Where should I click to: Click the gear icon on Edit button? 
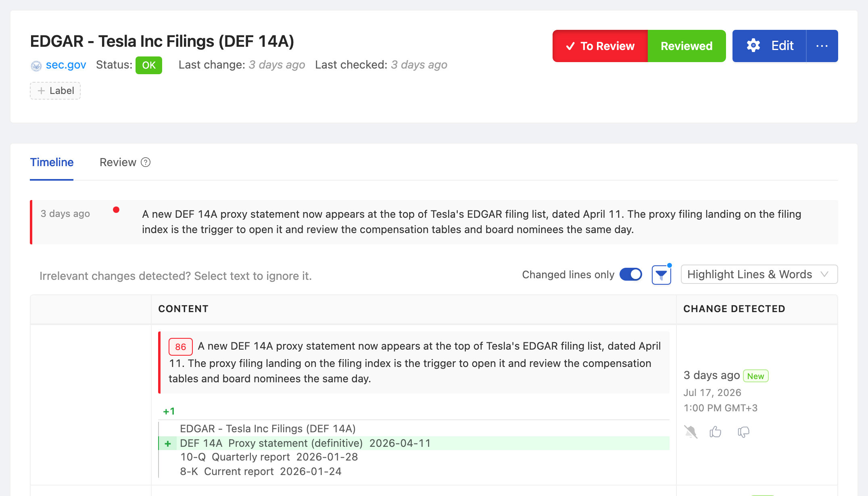(x=753, y=46)
